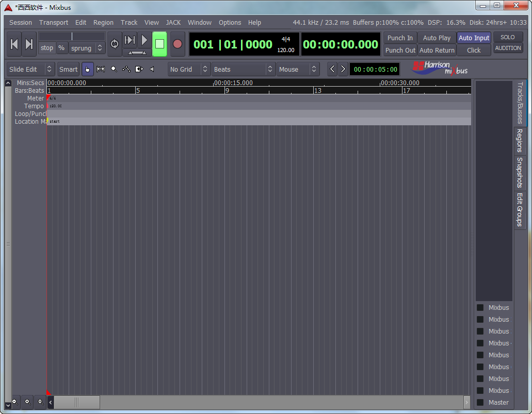
Task: Click the Harrison Mixbus logo
Action: pos(440,68)
